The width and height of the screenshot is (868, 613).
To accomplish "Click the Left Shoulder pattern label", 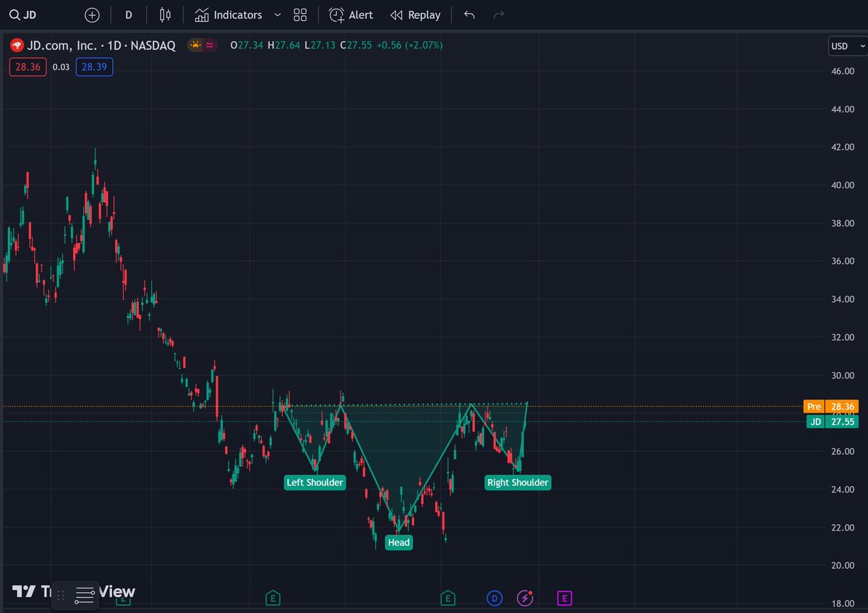I will tap(315, 483).
